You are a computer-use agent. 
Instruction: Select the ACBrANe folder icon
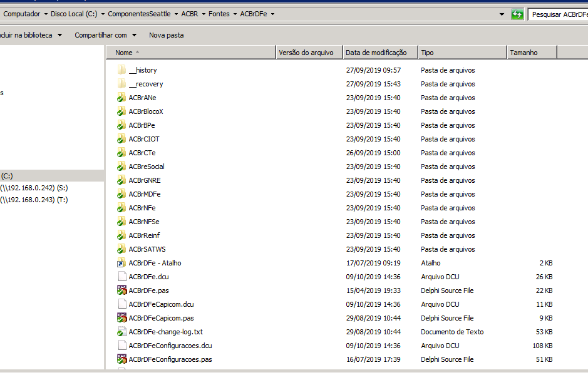[x=121, y=98]
